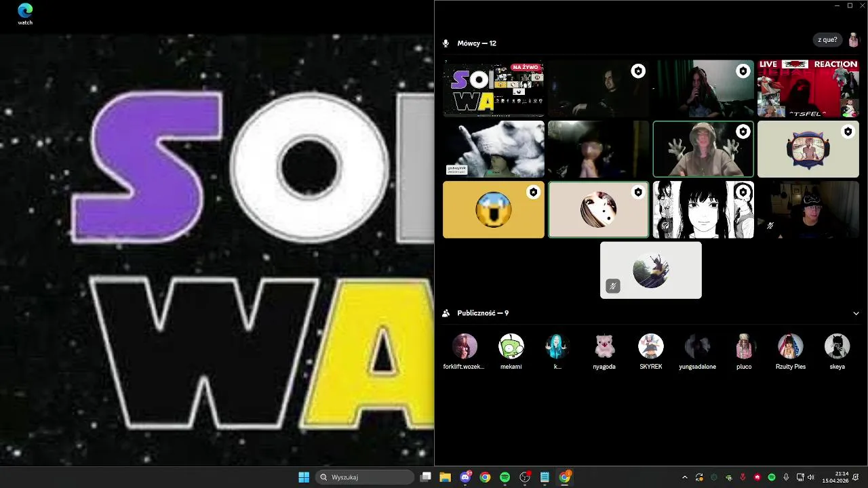The image size is (868, 488).
Task: Open the Star Wars live stream tile
Action: (494, 89)
